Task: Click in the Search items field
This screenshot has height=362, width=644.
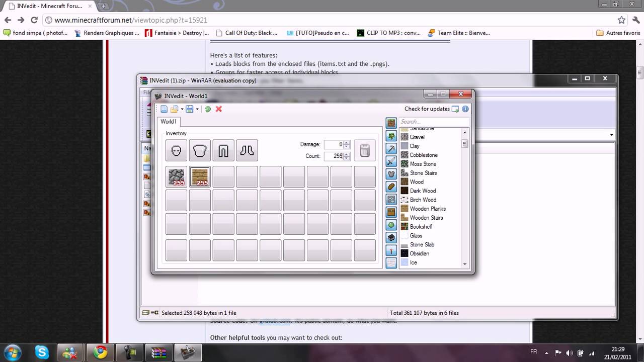Action: (x=434, y=122)
